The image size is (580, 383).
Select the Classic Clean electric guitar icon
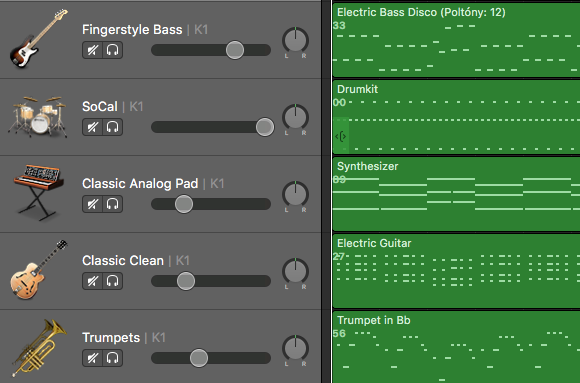pos(38,269)
